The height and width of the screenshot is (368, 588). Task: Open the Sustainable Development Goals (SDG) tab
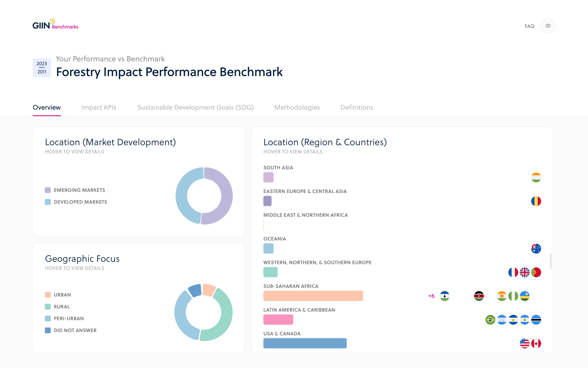(195, 107)
